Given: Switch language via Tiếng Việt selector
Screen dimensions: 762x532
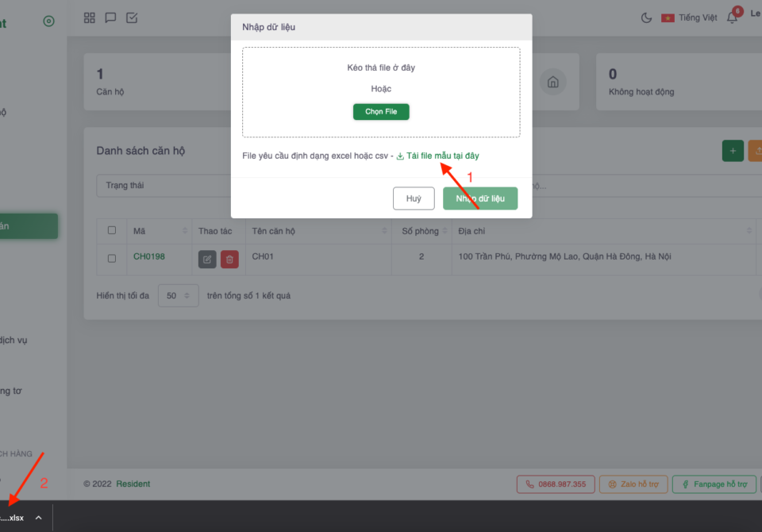Looking at the screenshot, I should point(689,17).
